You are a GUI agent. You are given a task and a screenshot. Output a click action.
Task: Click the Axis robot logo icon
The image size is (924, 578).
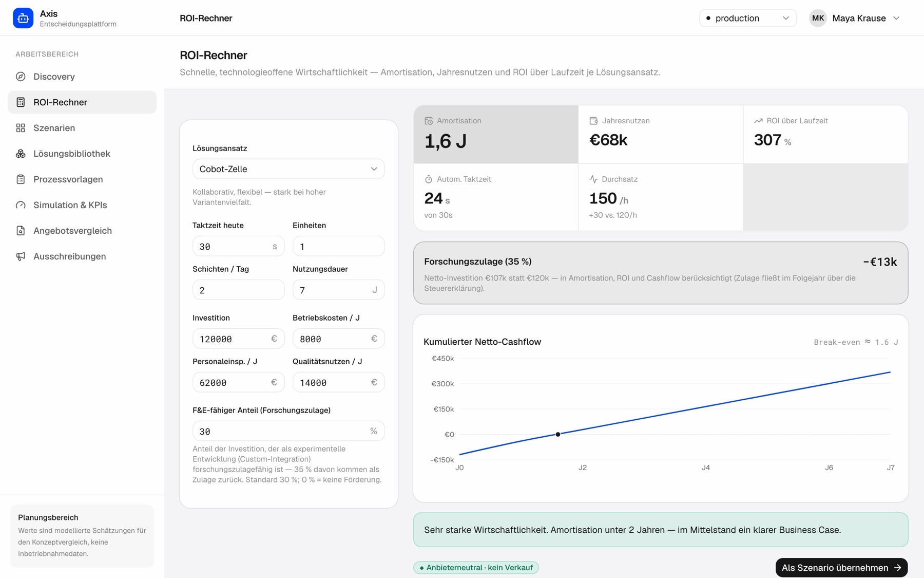pos(23,18)
